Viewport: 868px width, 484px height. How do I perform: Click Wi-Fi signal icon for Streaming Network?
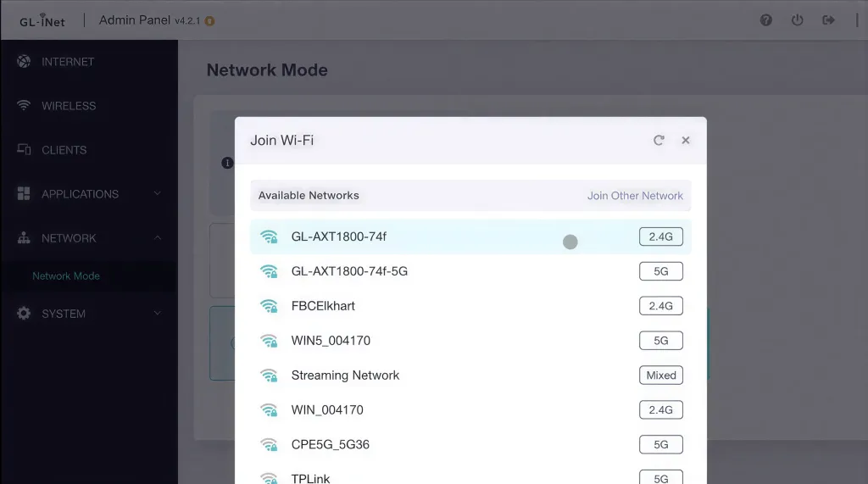pyautogui.click(x=269, y=376)
